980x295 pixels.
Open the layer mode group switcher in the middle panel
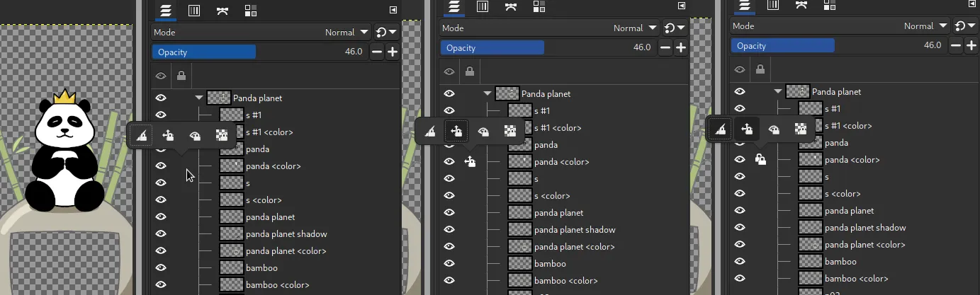coord(675,28)
